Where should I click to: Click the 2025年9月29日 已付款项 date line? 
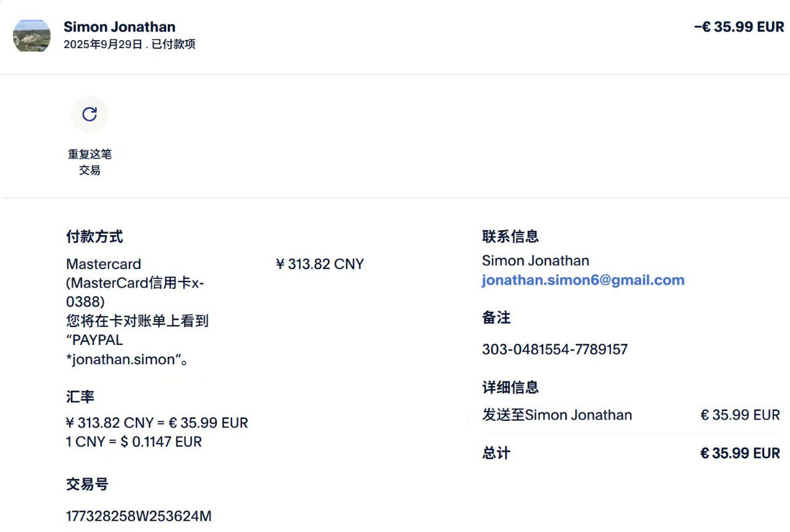(x=130, y=44)
